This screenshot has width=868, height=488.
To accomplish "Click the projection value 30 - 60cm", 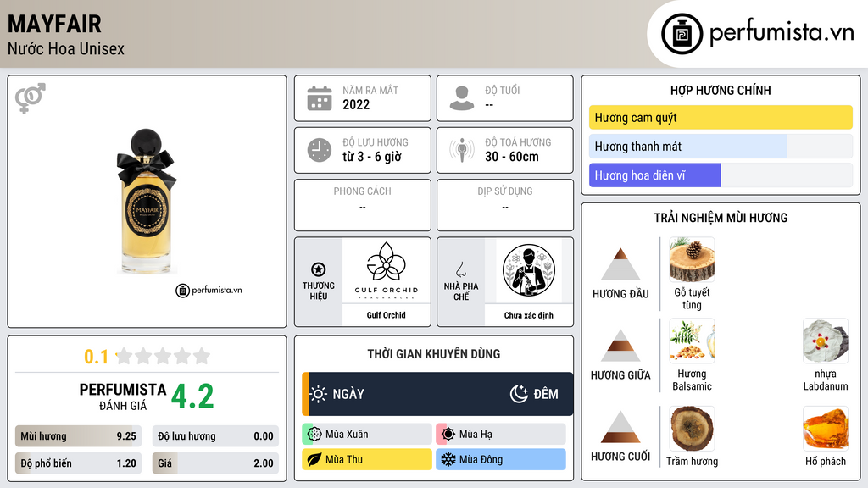I will pos(512,157).
